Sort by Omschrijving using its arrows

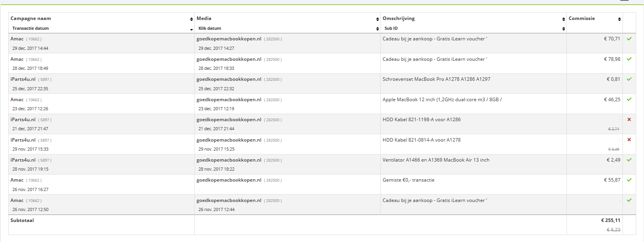[563, 19]
